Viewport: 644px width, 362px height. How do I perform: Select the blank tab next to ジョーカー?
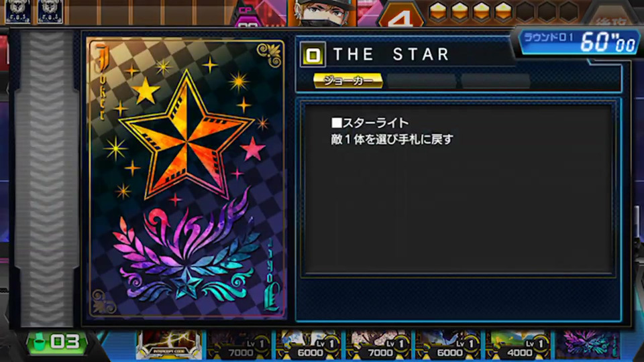tap(421, 81)
